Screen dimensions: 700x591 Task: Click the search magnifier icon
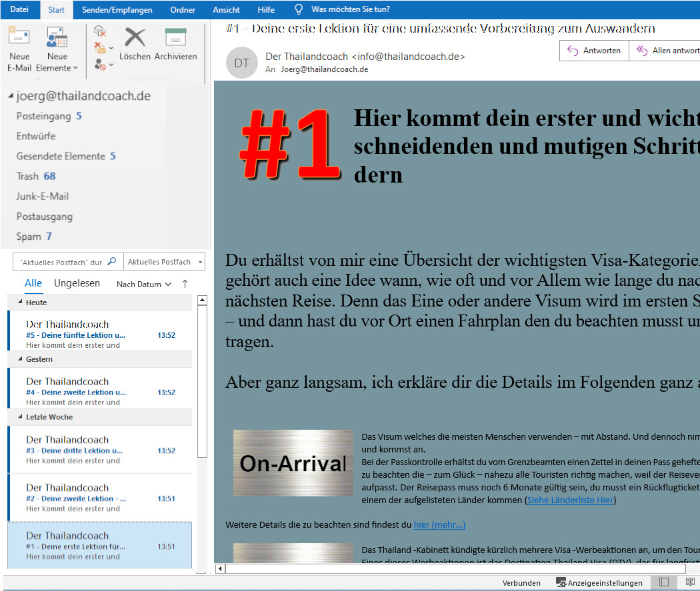tap(112, 262)
